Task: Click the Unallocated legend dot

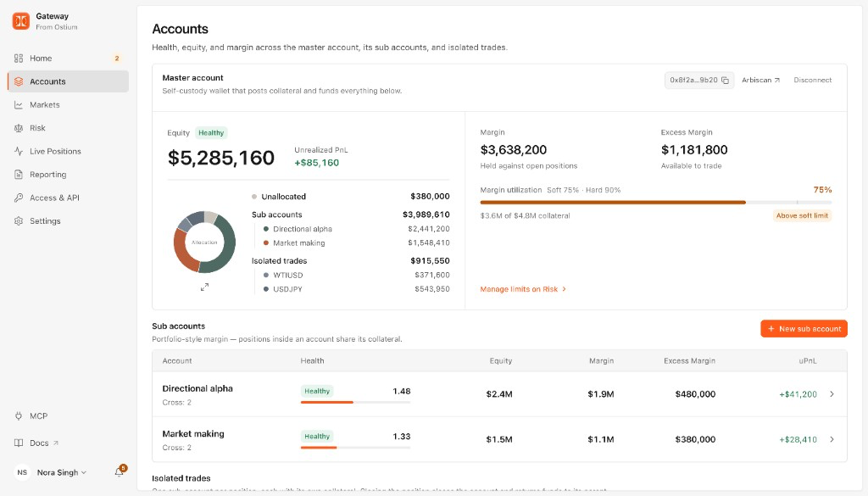Action: pyautogui.click(x=254, y=197)
